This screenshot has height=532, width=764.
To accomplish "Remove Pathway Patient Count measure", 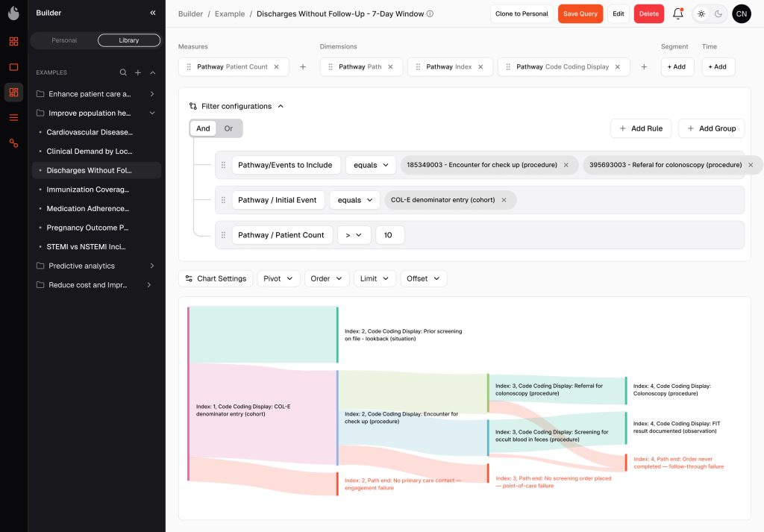I will [x=276, y=66].
